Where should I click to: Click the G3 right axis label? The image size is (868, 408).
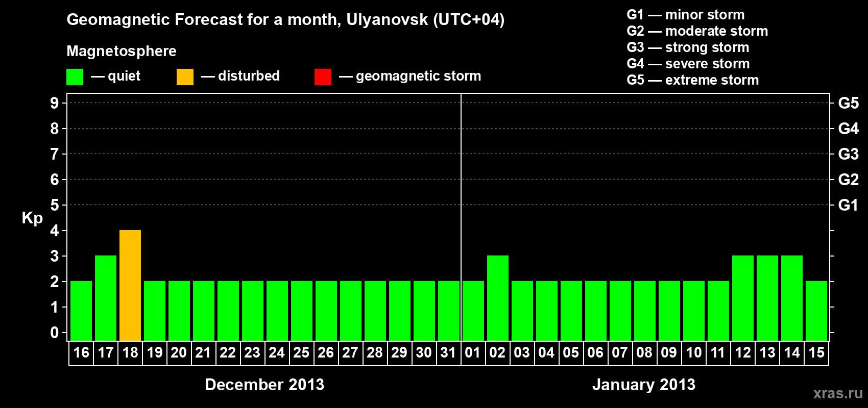(849, 154)
